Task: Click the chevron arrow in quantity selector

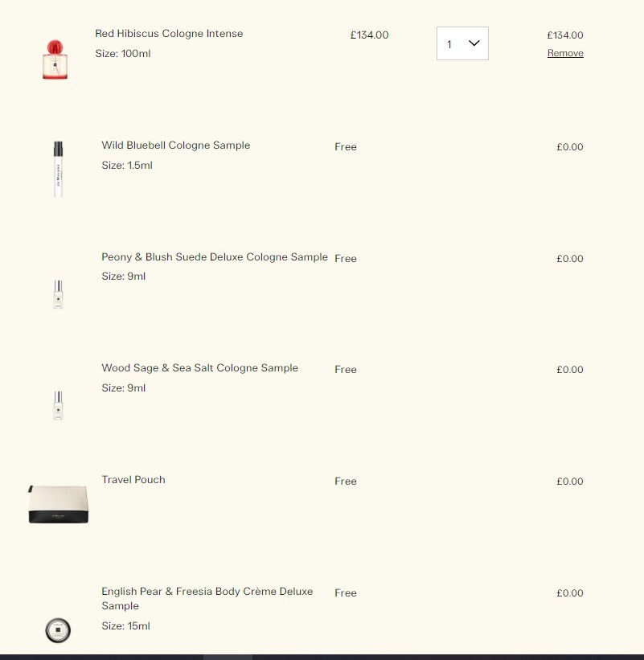Action: pos(474,43)
